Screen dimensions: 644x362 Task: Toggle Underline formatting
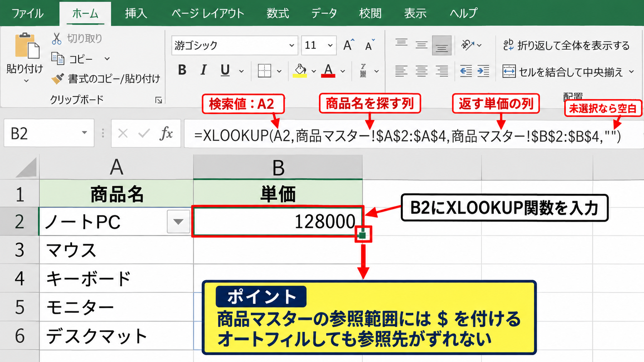(225, 70)
